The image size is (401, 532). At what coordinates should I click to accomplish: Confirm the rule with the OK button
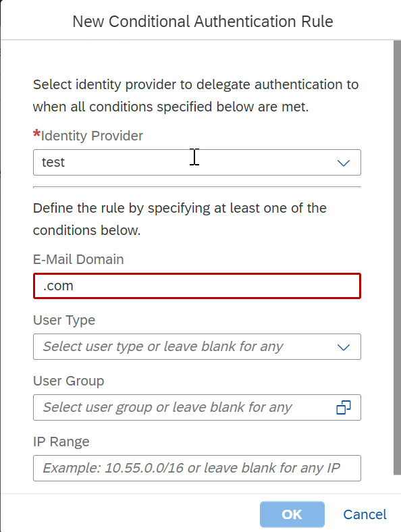coord(292,514)
